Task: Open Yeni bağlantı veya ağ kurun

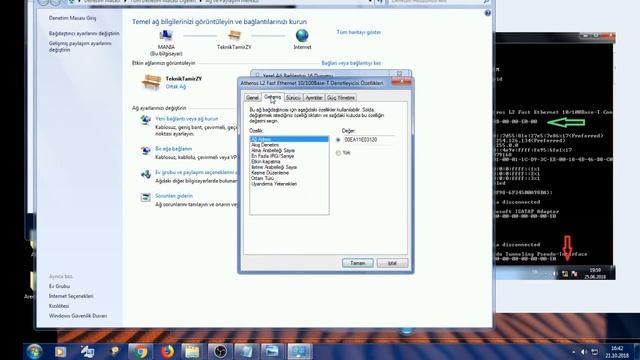Action: click(187, 119)
